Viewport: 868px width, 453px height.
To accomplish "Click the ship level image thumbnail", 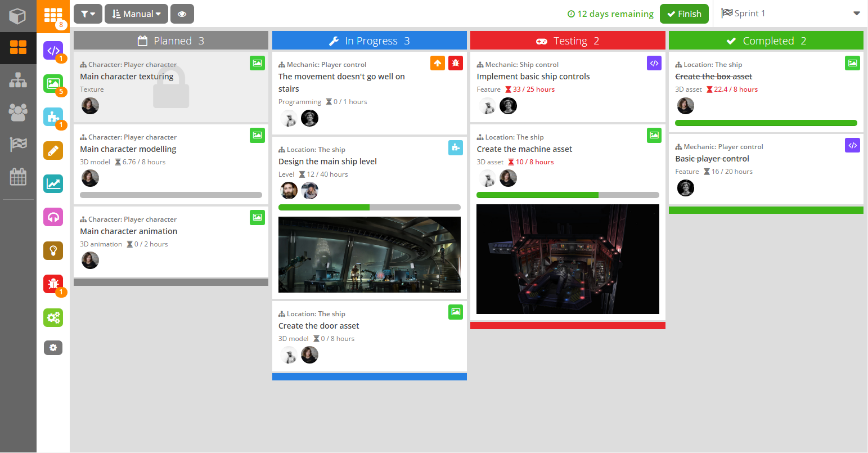I will point(369,254).
